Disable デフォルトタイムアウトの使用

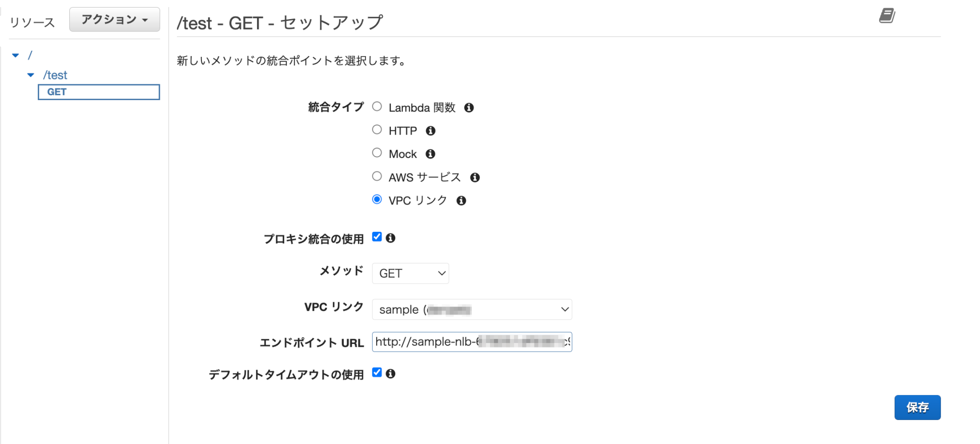point(377,372)
